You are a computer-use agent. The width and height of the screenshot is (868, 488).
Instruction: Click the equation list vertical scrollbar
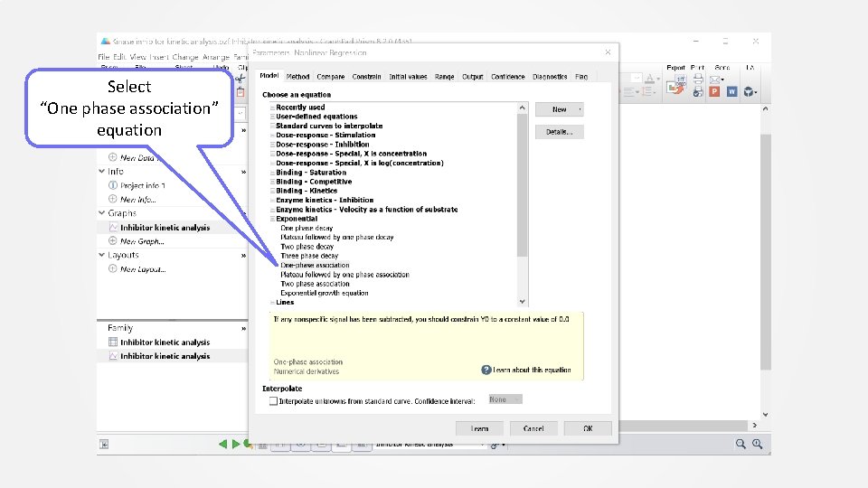522,184
